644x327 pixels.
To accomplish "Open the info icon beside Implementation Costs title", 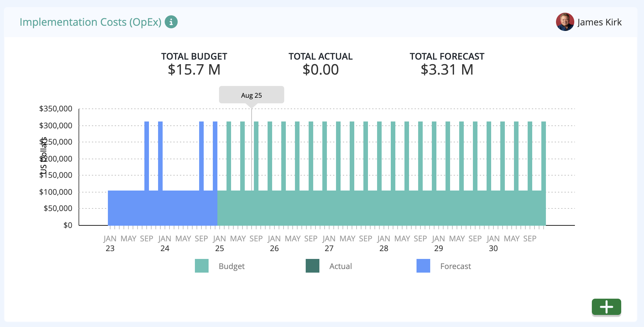I will click(171, 22).
